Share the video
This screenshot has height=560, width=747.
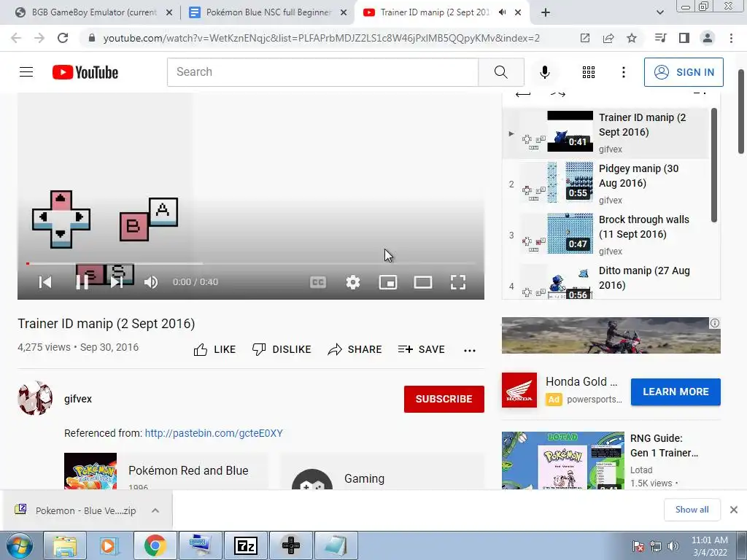(x=355, y=349)
